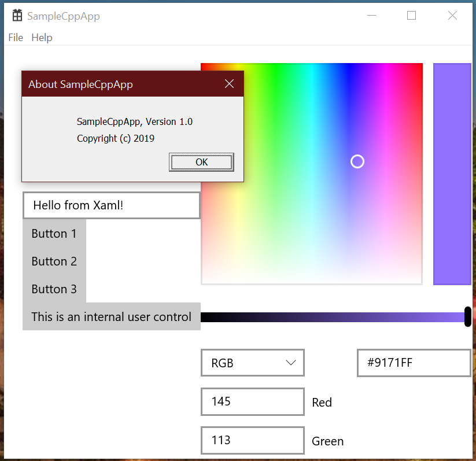Expand the RGB color model dropdown
This screenshot has width=476, height=461.
click(252, 363)
